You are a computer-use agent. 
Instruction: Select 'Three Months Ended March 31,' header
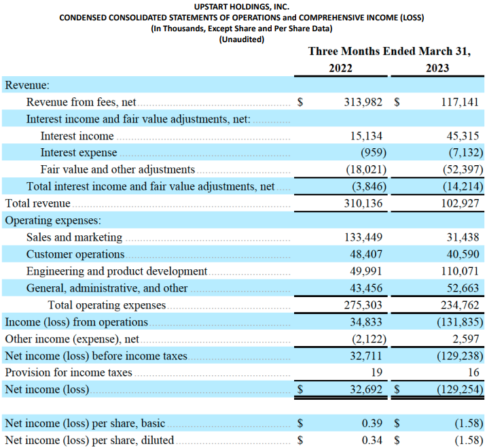coord(389,51)
